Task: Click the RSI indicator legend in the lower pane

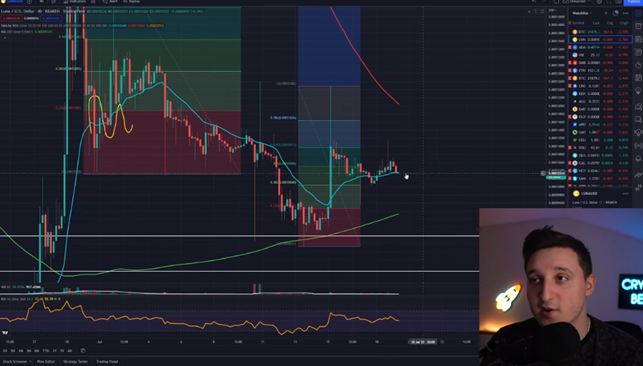Action: pos(30,299)
